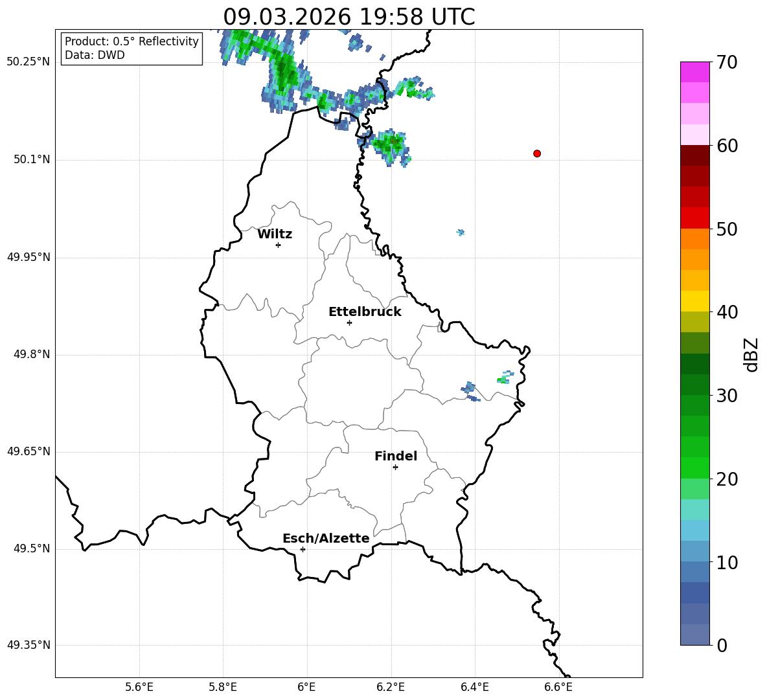Click the colorbar tick value 70

click(x=727, y=63)
